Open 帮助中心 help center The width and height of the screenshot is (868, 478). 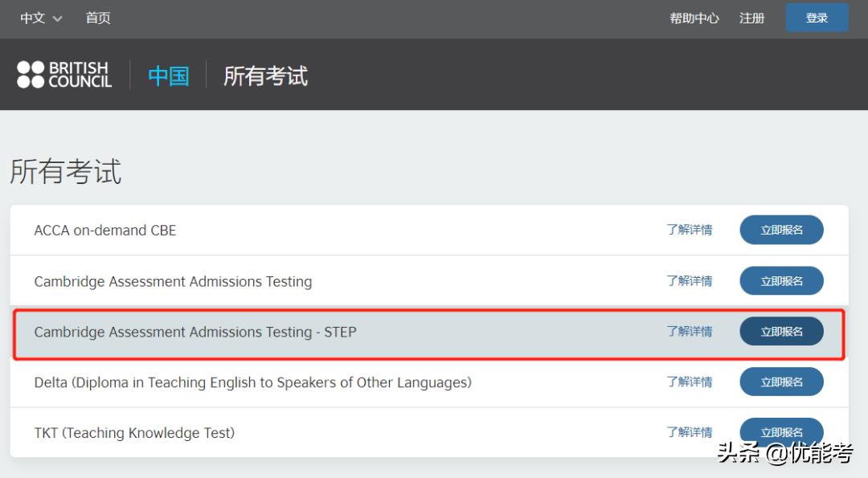(x=694, y=18)
